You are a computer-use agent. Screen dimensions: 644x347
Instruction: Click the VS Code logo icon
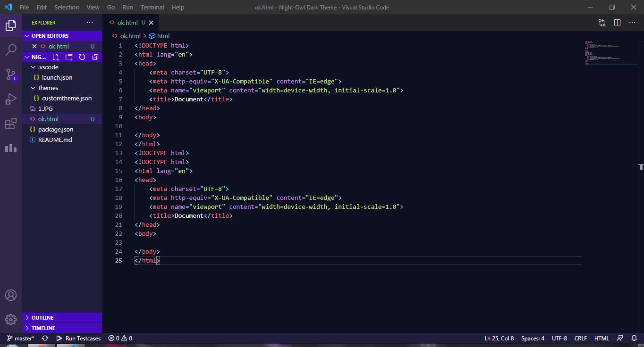click(8, 7)
